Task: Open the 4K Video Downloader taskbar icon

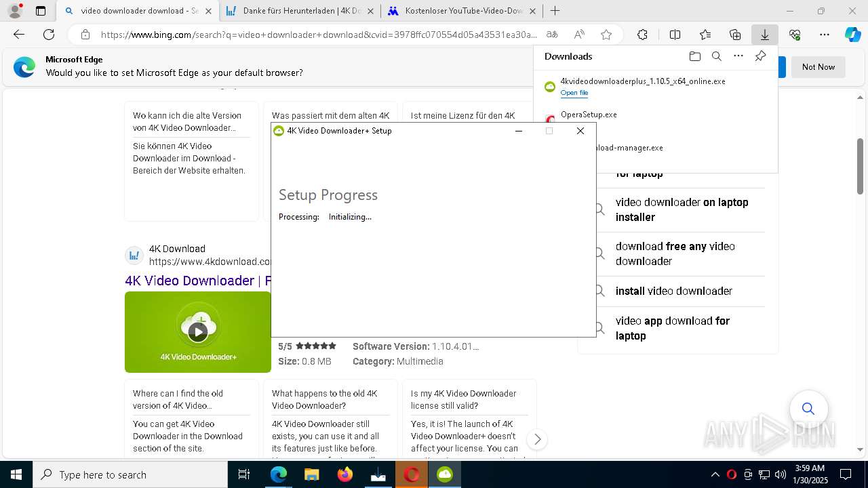Action: pos(445,474)
